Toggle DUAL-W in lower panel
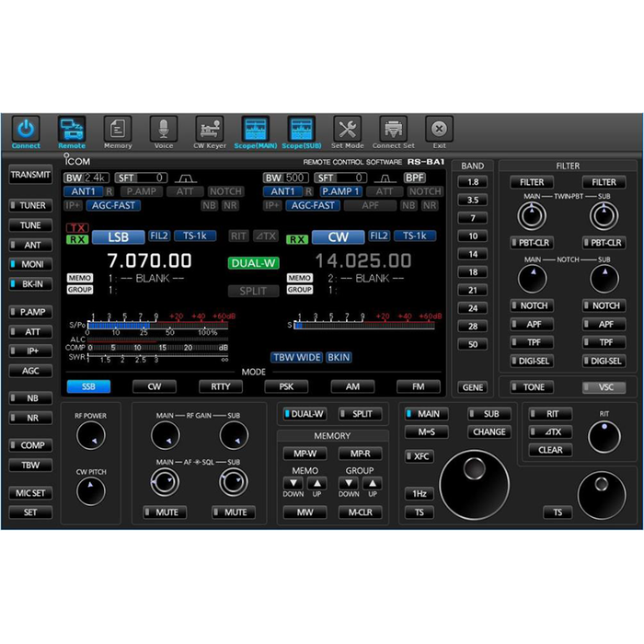The width and height of the screenshot is (644, 644). 305,414
